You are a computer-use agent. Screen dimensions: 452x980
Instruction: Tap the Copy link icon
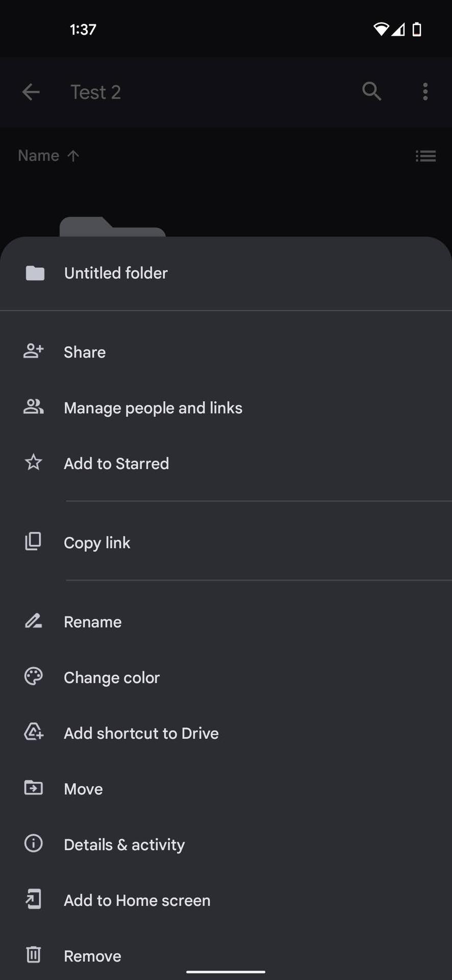pyautogui.click(x=34, y=542)
